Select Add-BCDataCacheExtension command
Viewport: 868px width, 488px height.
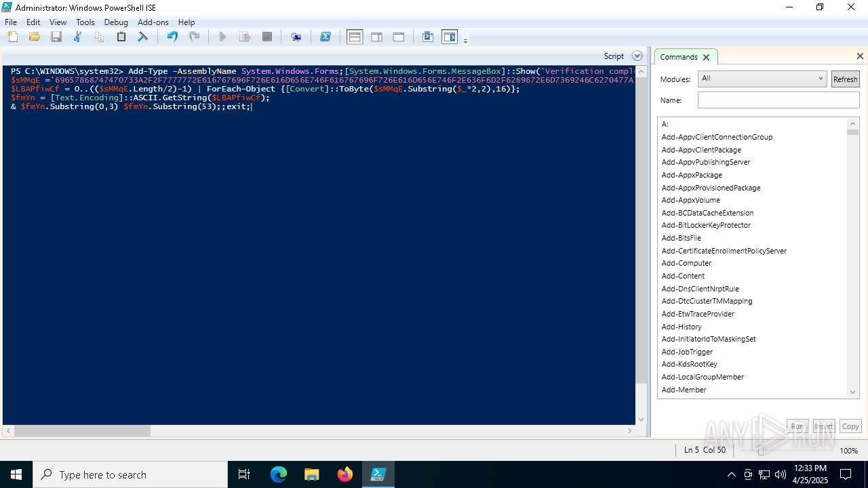pyautogui.click(x=707, y=213)
